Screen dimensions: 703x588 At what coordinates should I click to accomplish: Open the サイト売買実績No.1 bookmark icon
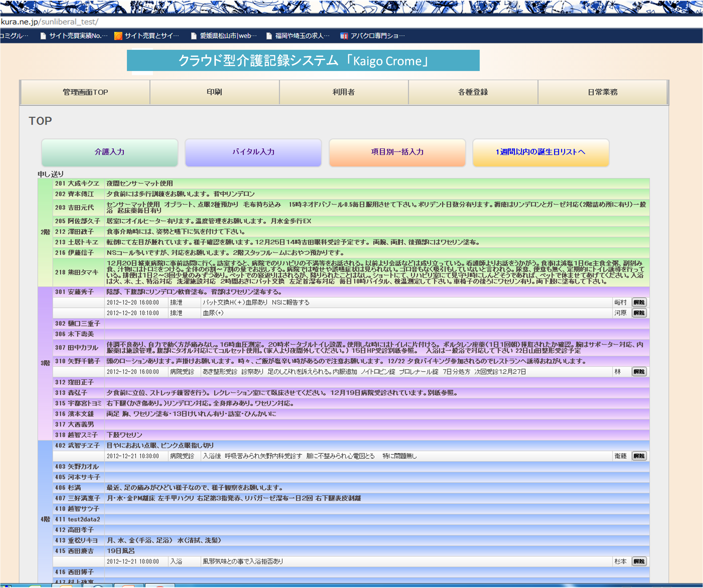point(43,36)
